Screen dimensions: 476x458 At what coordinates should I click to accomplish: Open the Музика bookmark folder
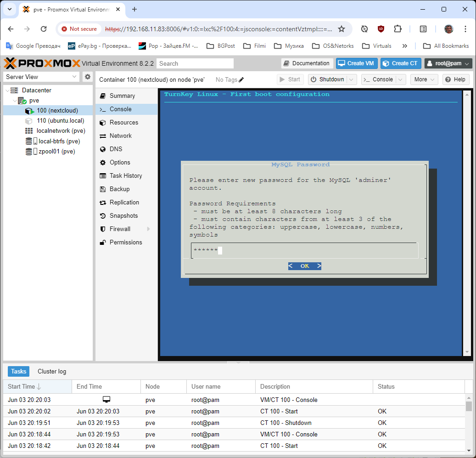pos(289,46)
